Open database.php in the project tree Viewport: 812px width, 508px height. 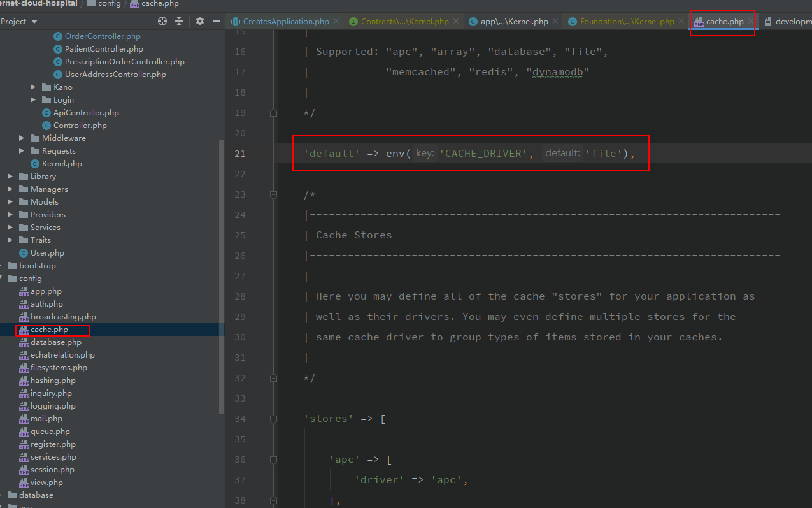(x=55, y=342)
